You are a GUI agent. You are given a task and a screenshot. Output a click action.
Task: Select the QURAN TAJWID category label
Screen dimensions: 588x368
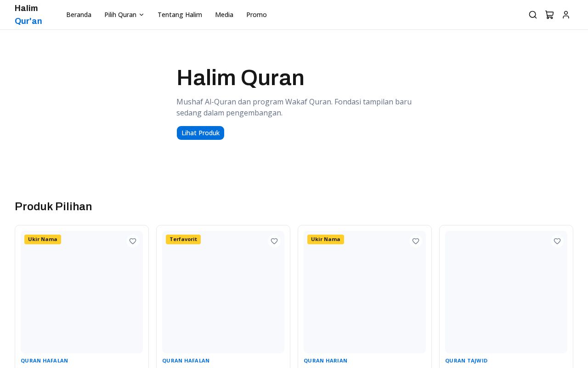click(x=466, y=361)
